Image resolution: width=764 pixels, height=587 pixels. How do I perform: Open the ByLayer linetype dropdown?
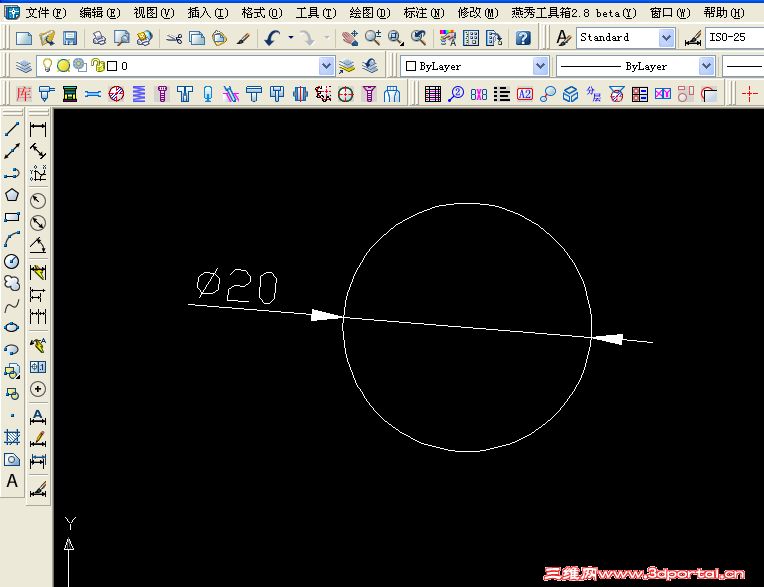pos(706,66)
